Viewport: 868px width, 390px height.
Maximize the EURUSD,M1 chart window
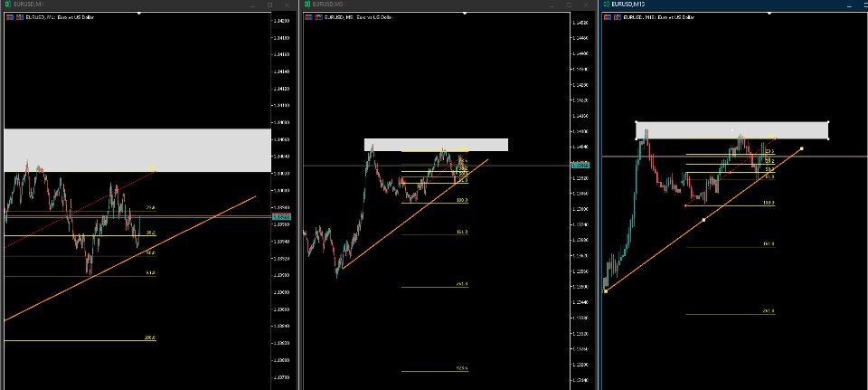pos(269,5)
